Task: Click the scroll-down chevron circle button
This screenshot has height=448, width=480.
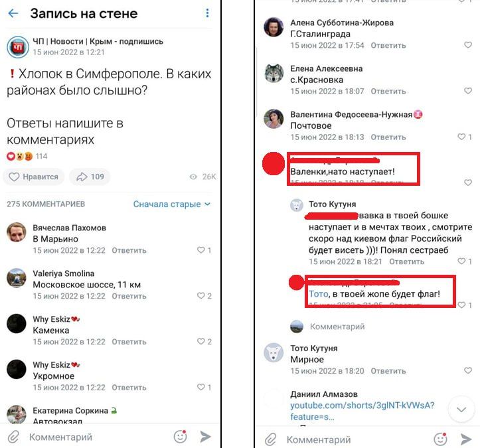Action: coord(461,410)
